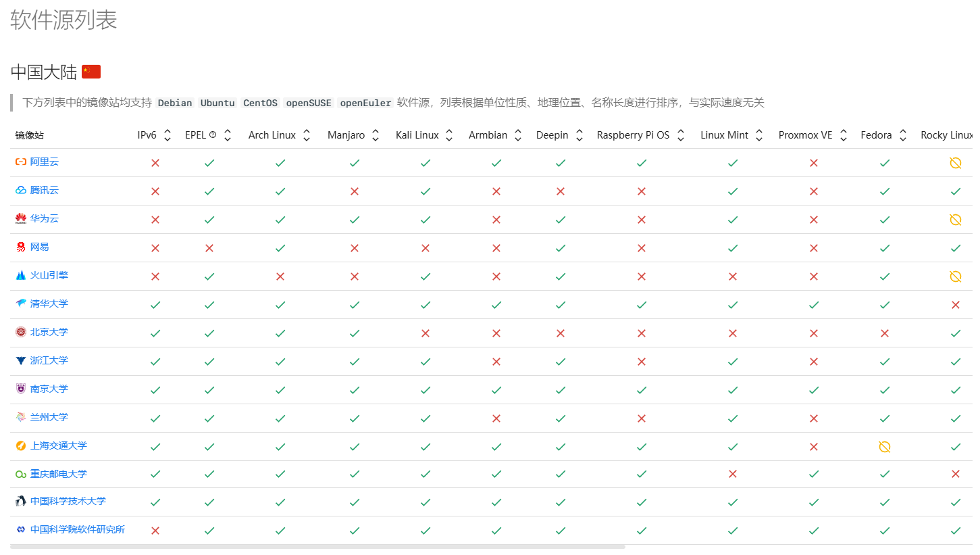The image size is (980, 555).
Task: Click the CentOS code label
Action: (x=261, y=103)
